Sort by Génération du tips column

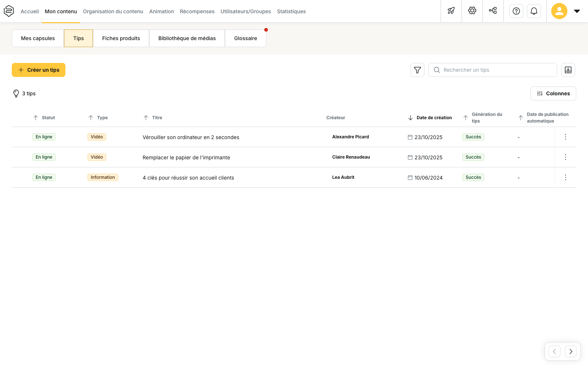tap(483, 118)
